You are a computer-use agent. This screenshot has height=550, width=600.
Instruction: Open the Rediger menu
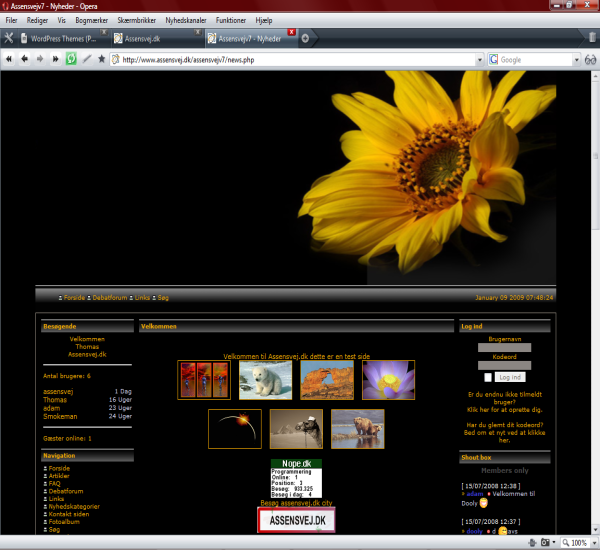pos(37,20)
